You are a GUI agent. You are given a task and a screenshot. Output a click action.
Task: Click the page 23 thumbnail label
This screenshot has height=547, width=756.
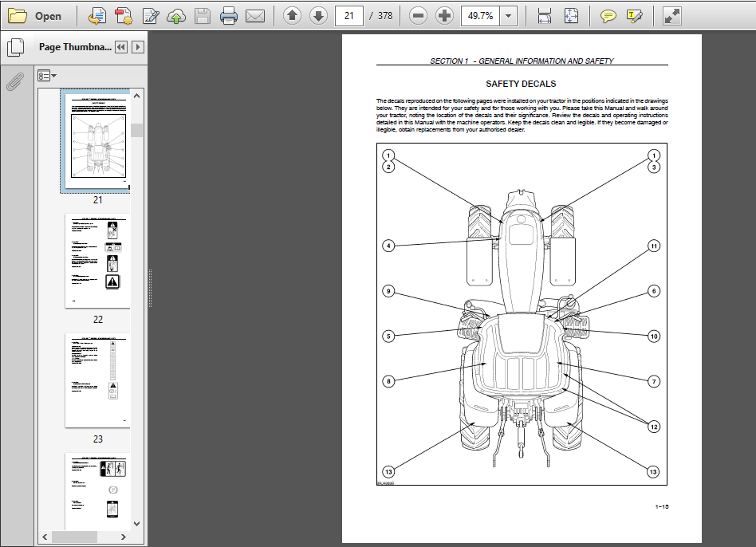pyautogui.click(x=98, y=439)
